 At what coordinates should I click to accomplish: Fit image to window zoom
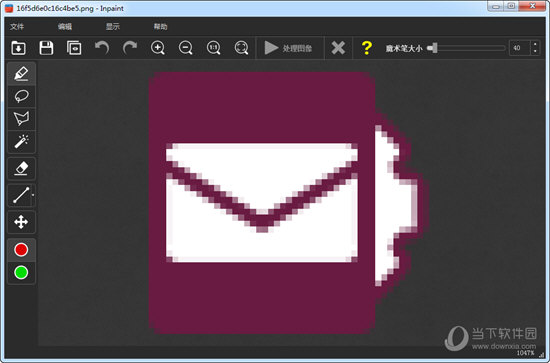tap(241, 48)
